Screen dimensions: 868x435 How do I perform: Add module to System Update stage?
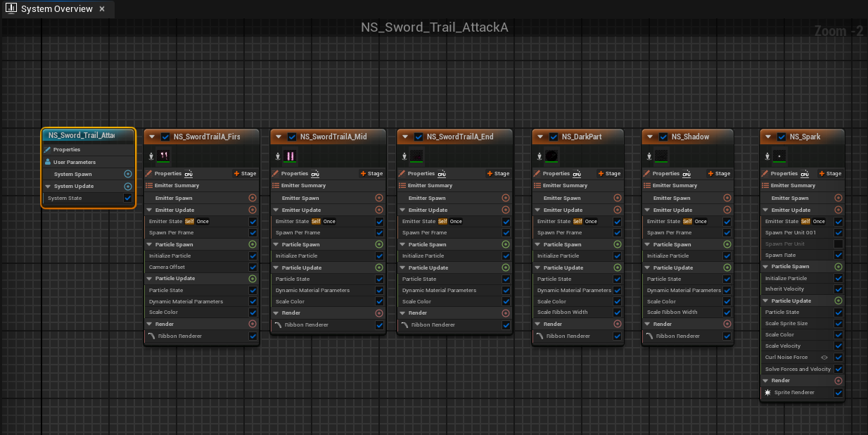[x=128, y=187]
